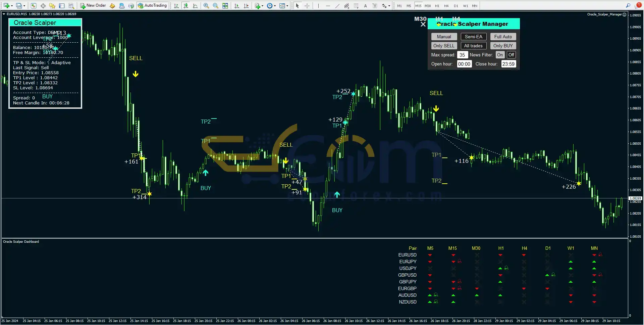
Task: Turn the News Filter On
Action: [500, 55]
